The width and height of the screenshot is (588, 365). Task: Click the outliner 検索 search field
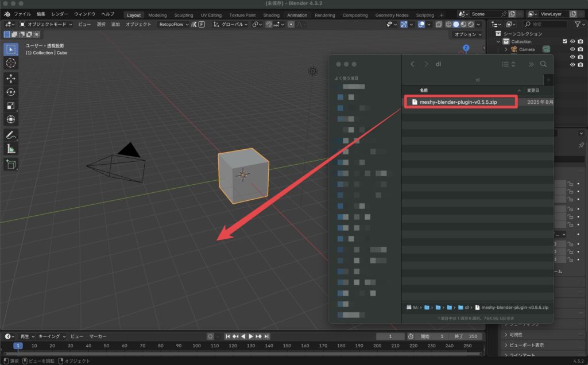point(546,24)
